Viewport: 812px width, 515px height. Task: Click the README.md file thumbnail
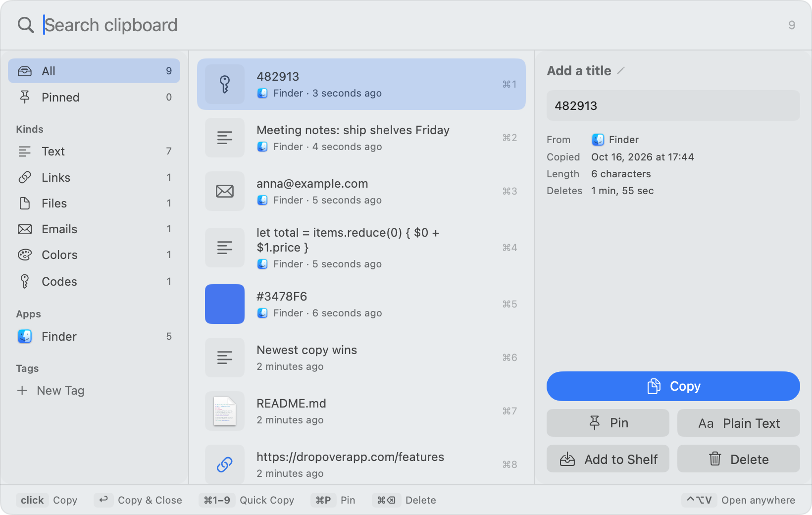(x=225, y=411)
